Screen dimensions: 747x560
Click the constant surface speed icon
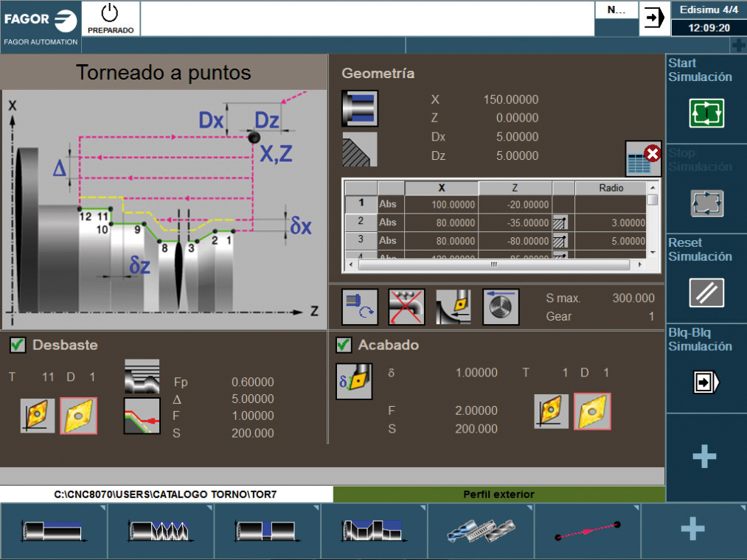pos(501,307)
